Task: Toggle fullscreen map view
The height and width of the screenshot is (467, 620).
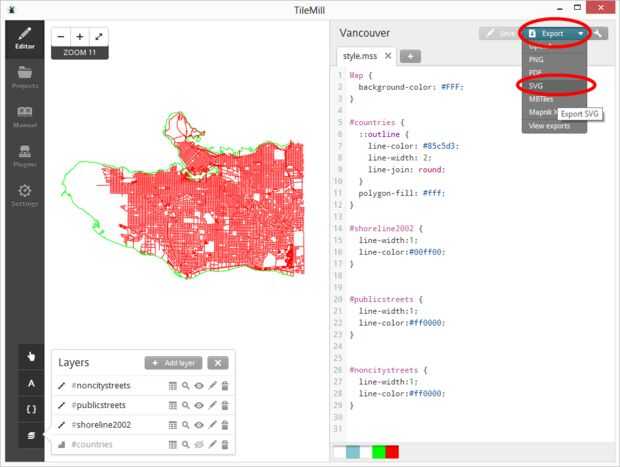Action: click(98, 37)
